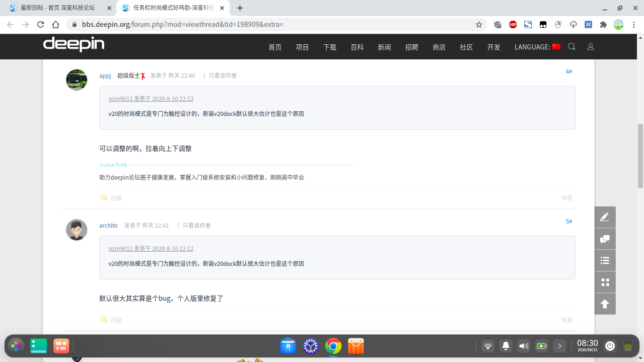Open the 下载 menu item

[x=330, y=47]
